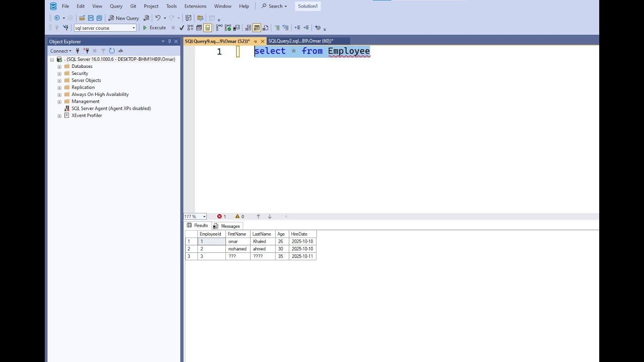
Task: Click the Object Explorer Refresh icon
Action: click(x=112, y=51)
